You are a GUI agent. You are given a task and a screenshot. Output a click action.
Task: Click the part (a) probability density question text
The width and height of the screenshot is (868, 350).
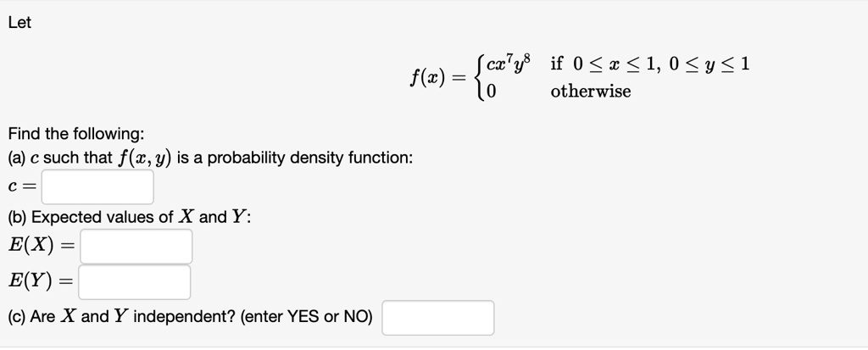click(x=210, y=158)
